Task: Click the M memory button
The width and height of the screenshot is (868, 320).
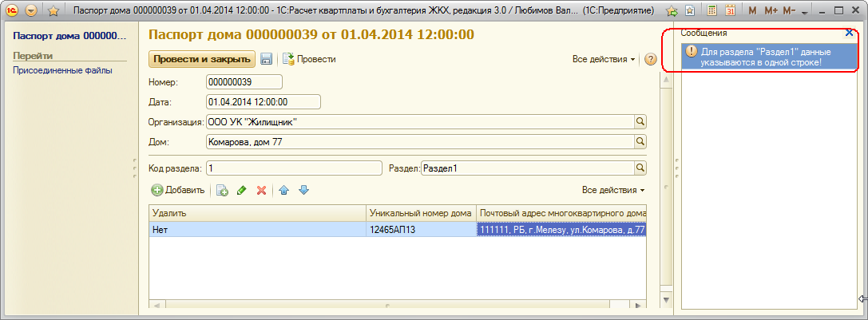Action: tap(752, 10)
